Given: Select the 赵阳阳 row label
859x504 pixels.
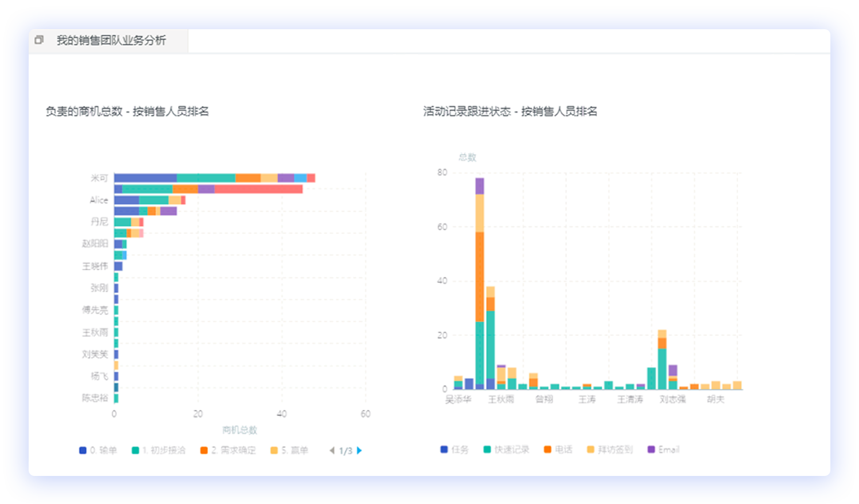Looking at the screenshot, I should (95, 243).
